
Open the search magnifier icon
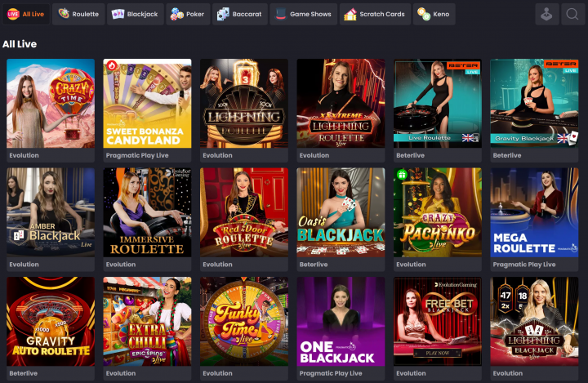[x=572, y=14]
